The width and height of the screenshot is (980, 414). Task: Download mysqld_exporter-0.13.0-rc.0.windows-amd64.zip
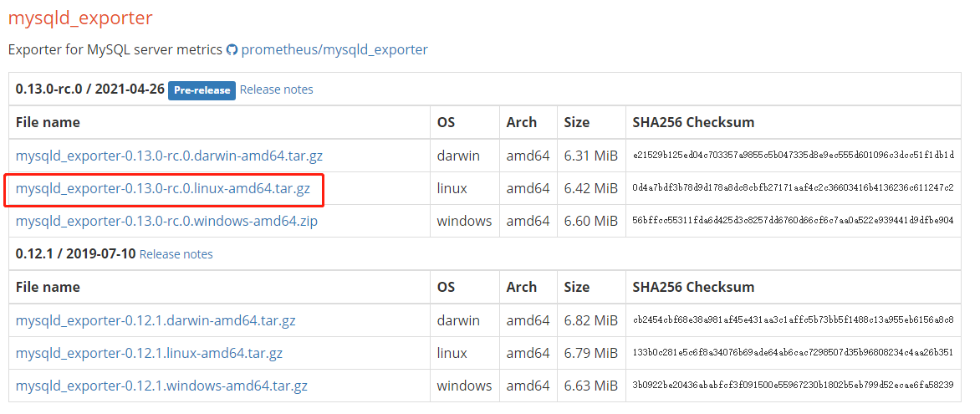click(167, 221)
